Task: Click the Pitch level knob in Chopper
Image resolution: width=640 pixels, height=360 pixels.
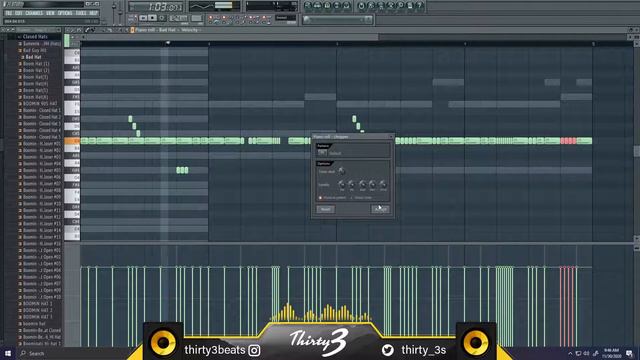Action: (x=383, y=185)
